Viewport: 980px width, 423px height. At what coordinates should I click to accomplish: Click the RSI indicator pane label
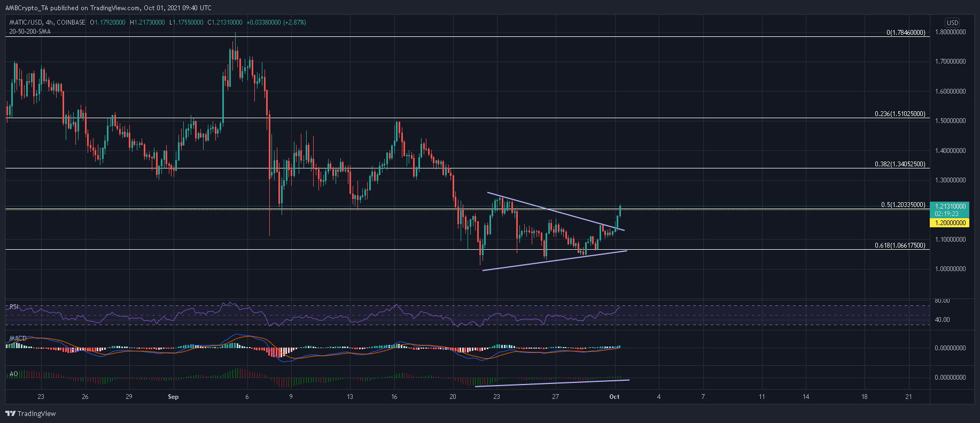14,307
